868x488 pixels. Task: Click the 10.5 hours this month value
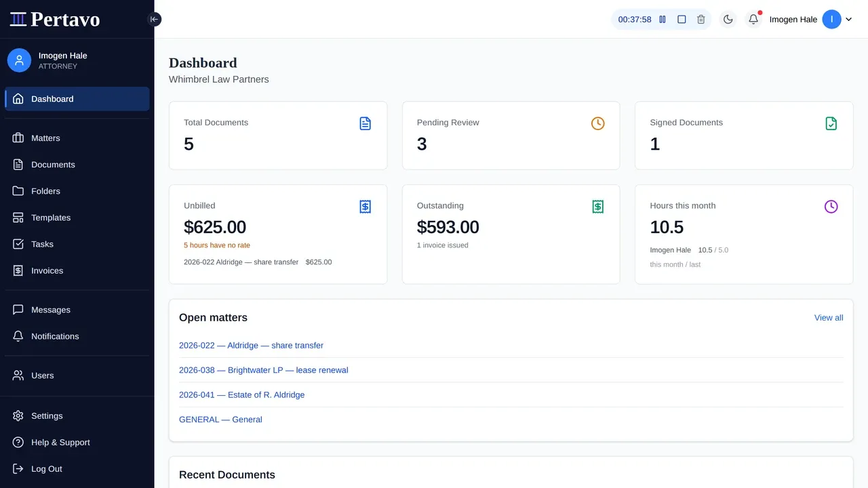click(667, 227)
